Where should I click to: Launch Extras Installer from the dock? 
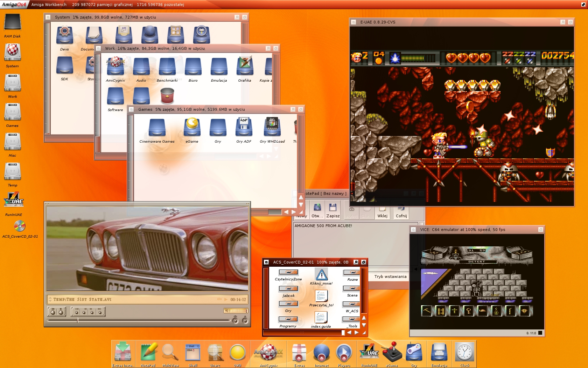pos(123,352)
